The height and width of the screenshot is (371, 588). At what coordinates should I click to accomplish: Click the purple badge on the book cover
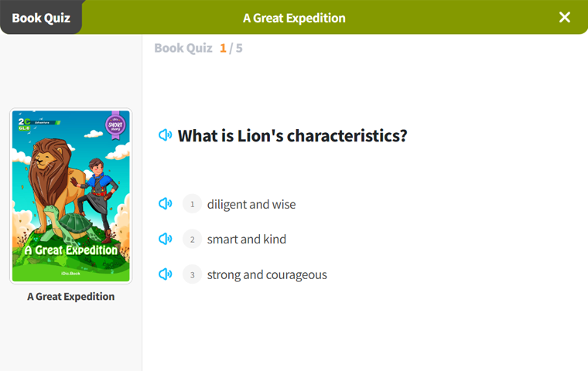[116, 124]
